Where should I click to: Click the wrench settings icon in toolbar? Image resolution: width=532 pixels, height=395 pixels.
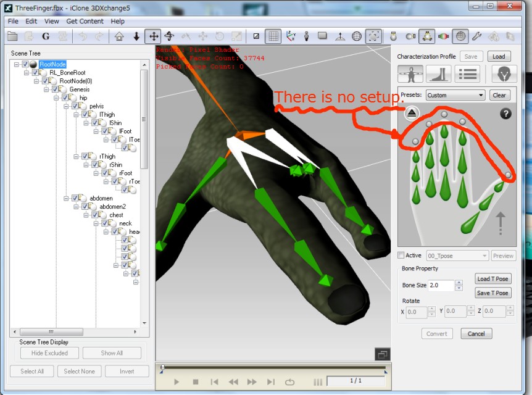[476, 36]
